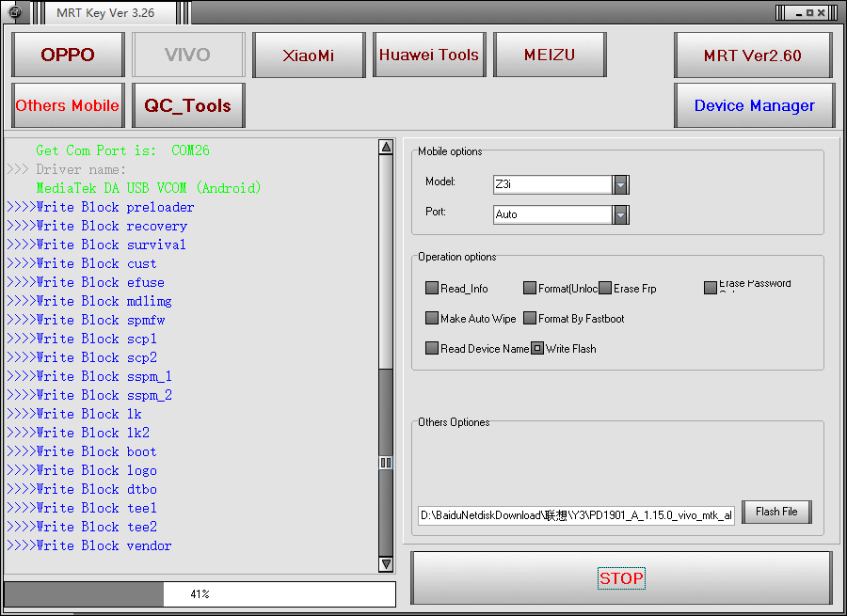
Task: Click the flash file path field
Action: tap(576, 515)
